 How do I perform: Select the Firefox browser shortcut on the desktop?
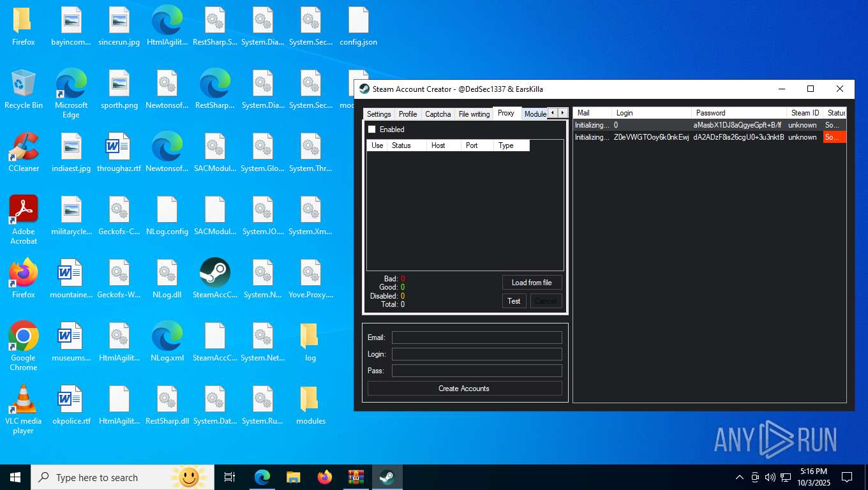coord(24,279)
